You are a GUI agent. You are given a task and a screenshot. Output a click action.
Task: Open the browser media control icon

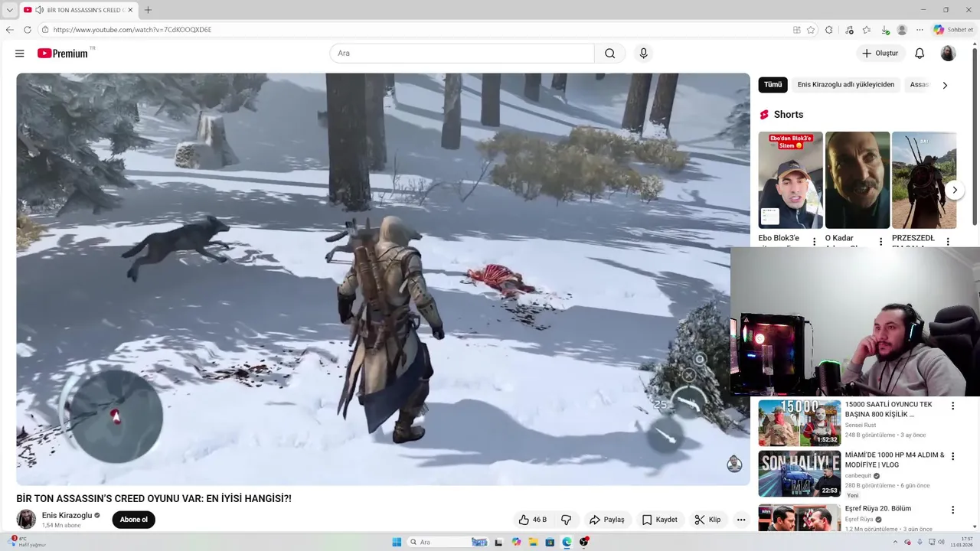point(849,30)
